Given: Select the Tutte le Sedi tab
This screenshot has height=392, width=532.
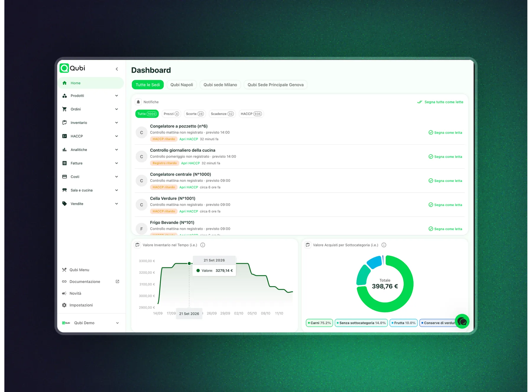Looking at the screenshot, I should (148, 85).
